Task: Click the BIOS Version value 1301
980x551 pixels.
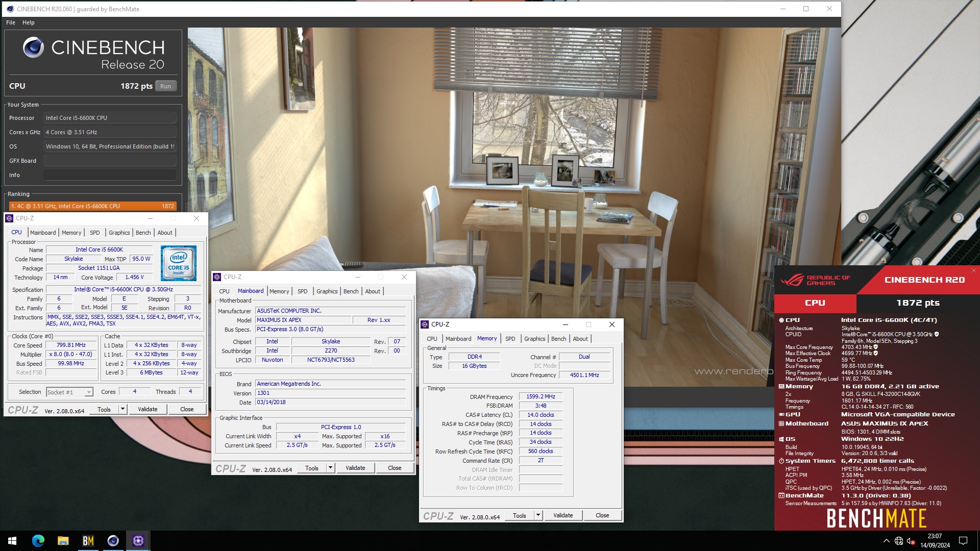Action: pyautogui.click(x=331, y=393)
